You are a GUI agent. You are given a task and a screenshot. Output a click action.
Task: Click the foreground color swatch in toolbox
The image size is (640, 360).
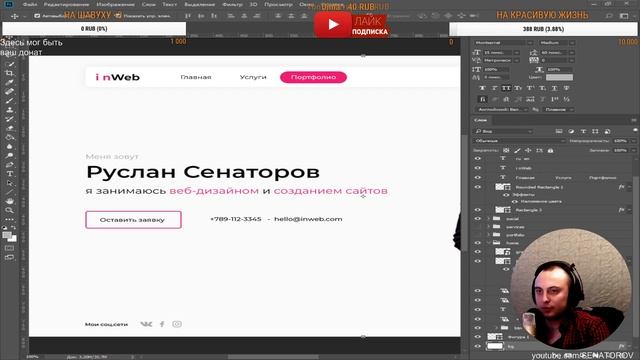tap(7, 235)
